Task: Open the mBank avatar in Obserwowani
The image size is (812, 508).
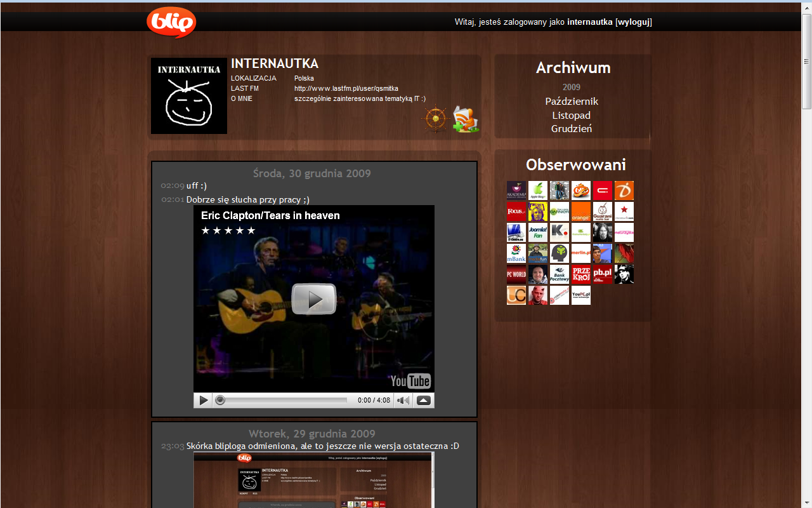Action: 516,253
